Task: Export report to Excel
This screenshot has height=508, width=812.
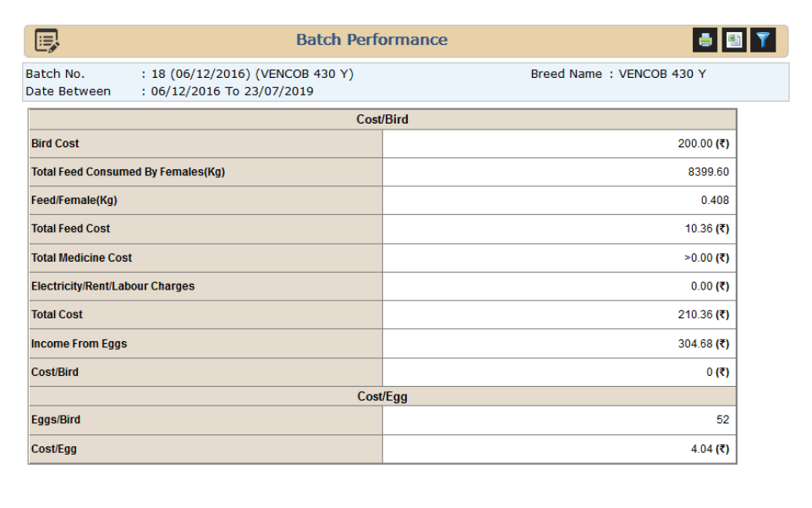Action: coord(734,40)
